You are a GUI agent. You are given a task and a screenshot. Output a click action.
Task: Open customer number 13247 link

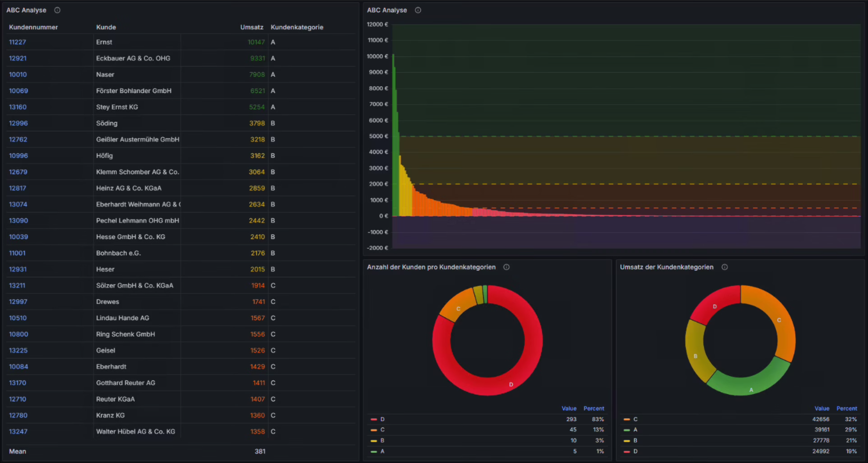click(x=18, y=431)
